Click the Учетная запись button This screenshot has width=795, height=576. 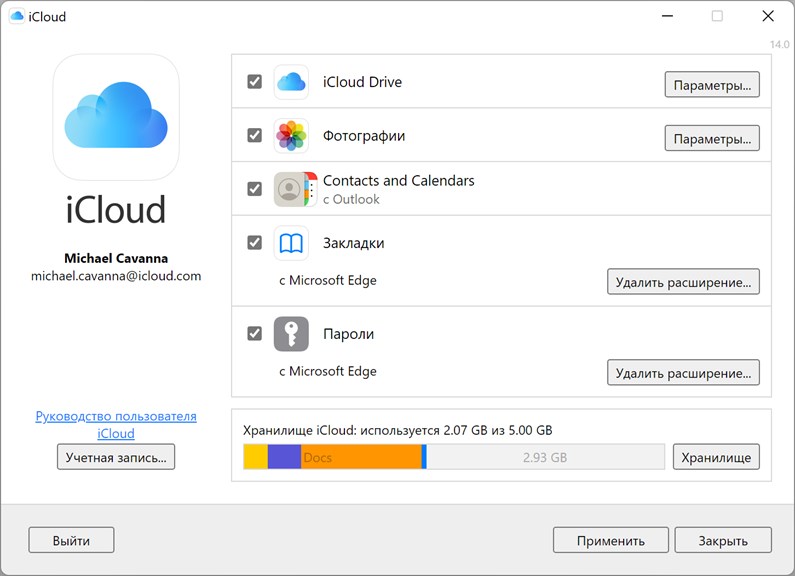(x=116, y=458)
